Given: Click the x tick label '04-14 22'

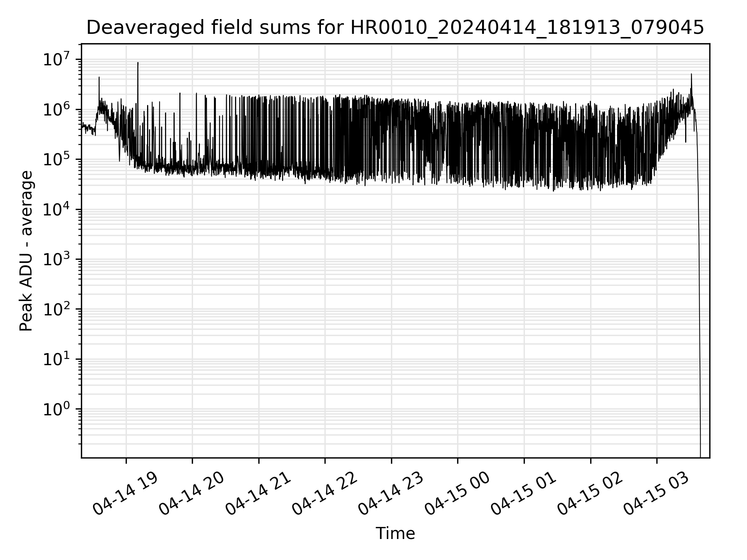Looking at the screenshot, I should (324, 493).
